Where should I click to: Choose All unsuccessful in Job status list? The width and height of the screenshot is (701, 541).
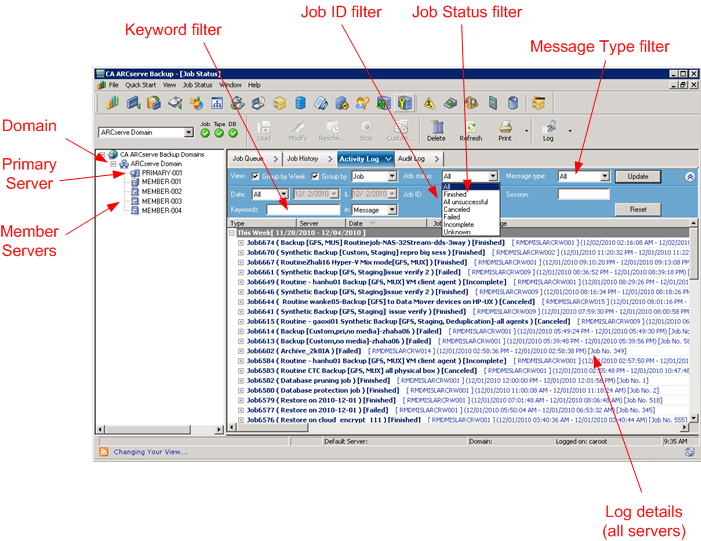pos(470,202)
